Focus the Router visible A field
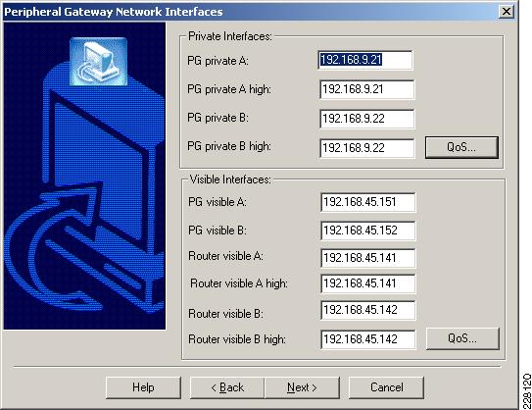 [x=367, y=258]
